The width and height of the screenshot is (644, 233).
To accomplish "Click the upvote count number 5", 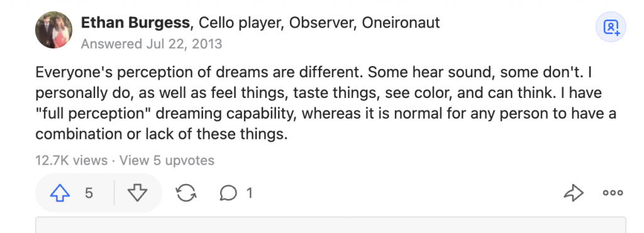I will [x=89, y=193].
